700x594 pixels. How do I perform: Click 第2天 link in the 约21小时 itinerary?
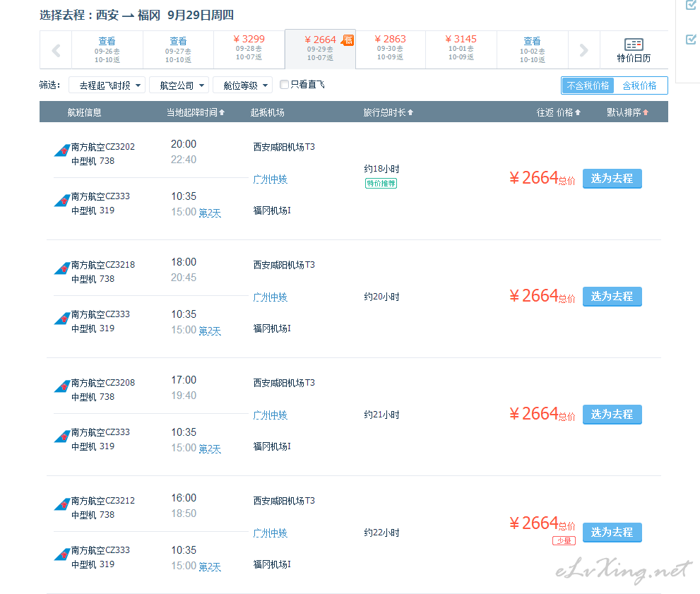tap(210, 449)
